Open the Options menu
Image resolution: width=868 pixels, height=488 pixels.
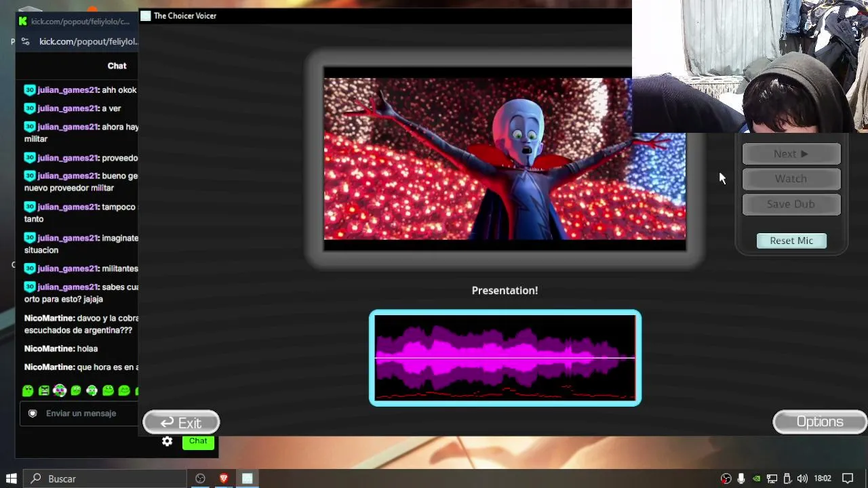click(x=820, y=422)
